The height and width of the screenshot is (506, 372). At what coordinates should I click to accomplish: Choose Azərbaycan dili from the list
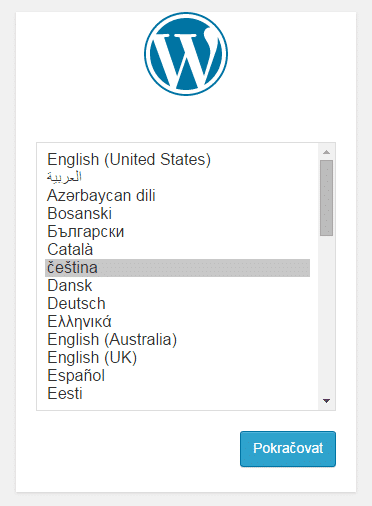click(x=177, y=195)
